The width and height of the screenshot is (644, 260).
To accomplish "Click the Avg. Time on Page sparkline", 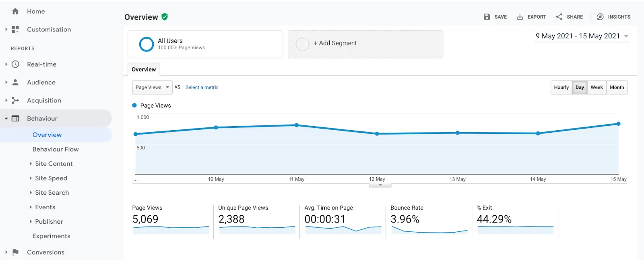I will (343, 230).
